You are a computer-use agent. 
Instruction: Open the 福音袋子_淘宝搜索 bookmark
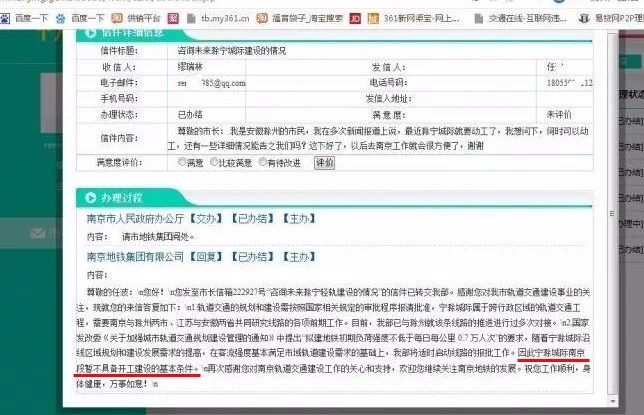point(299,18)
